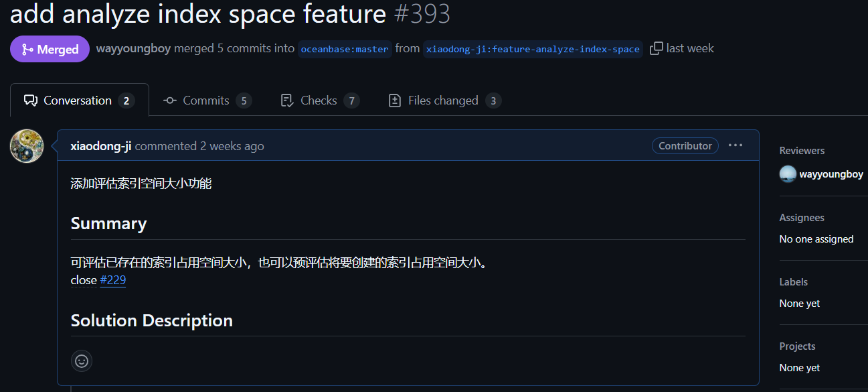The width and height of the screenshot is (868, 392).
Task: Click the Projects sidebar heading
Action: (x=797, y=346)
